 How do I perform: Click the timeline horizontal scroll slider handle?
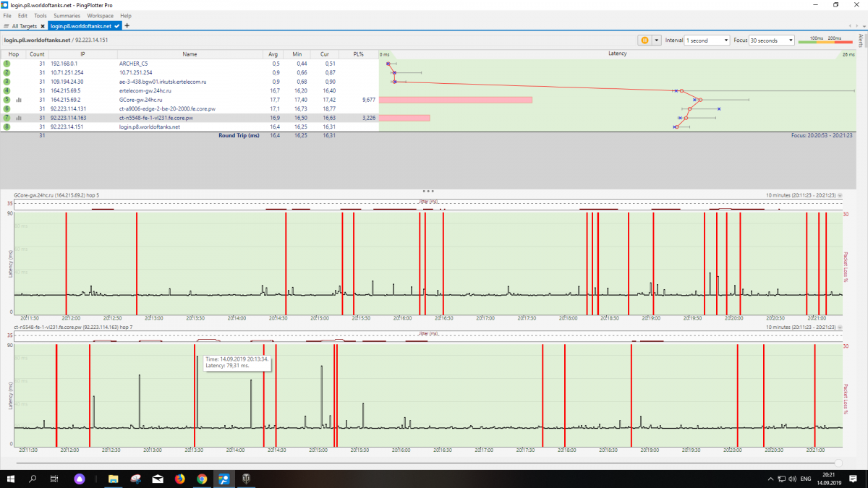[x=838, y=462]
